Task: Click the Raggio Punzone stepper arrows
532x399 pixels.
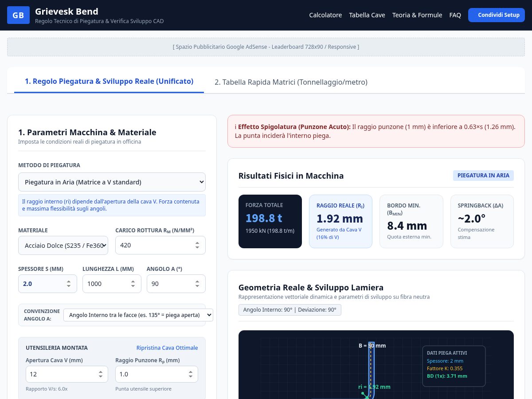Action: point(190,374)
